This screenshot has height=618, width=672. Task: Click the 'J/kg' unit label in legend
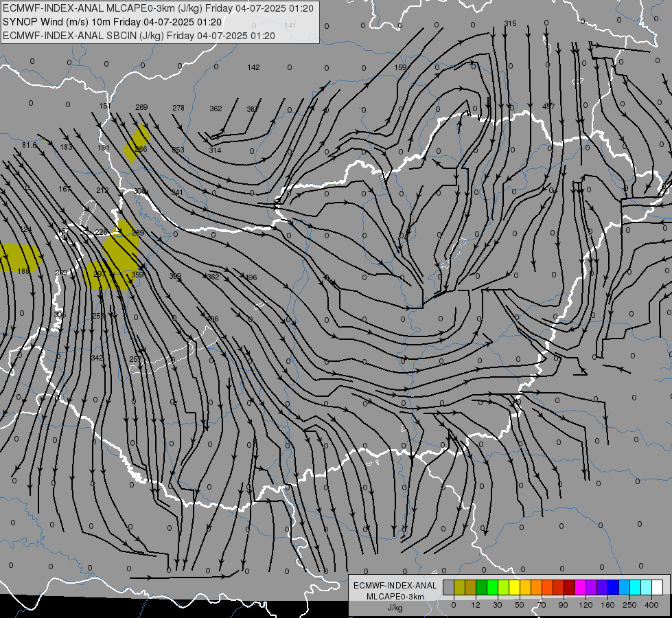pos(395,608)
